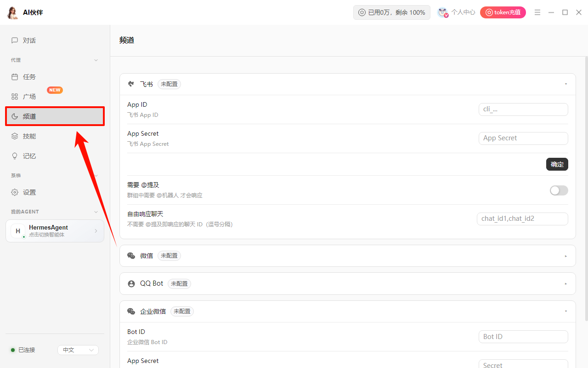
Task: Click the HermesAgent switch chevron
Action: click(96, 231)
